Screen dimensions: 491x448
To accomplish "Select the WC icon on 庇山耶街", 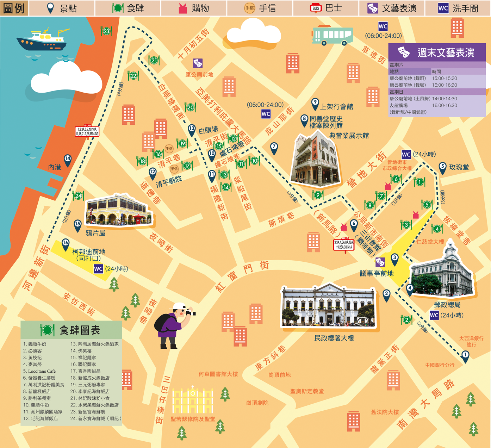I will (x=266, y=114).
